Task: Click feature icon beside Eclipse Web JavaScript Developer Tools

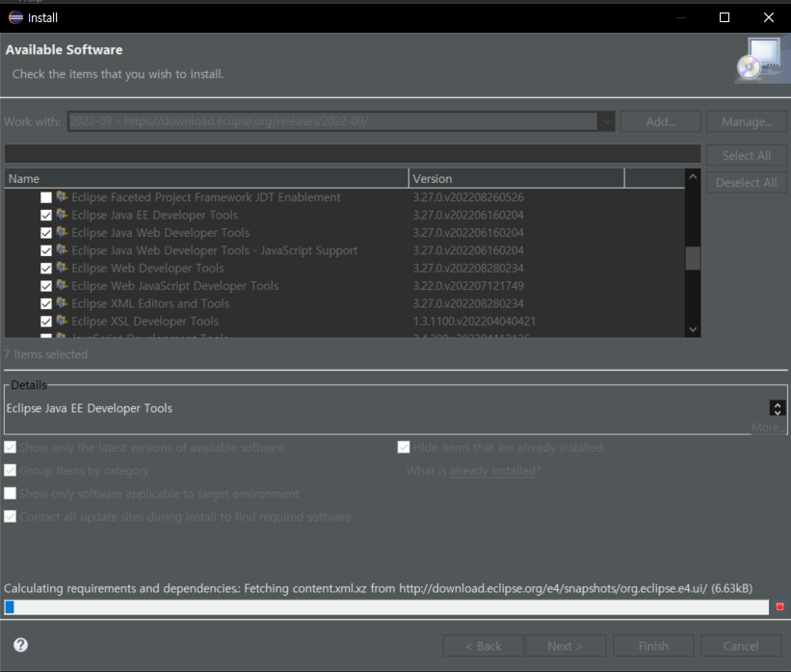Action: (62, 285)
